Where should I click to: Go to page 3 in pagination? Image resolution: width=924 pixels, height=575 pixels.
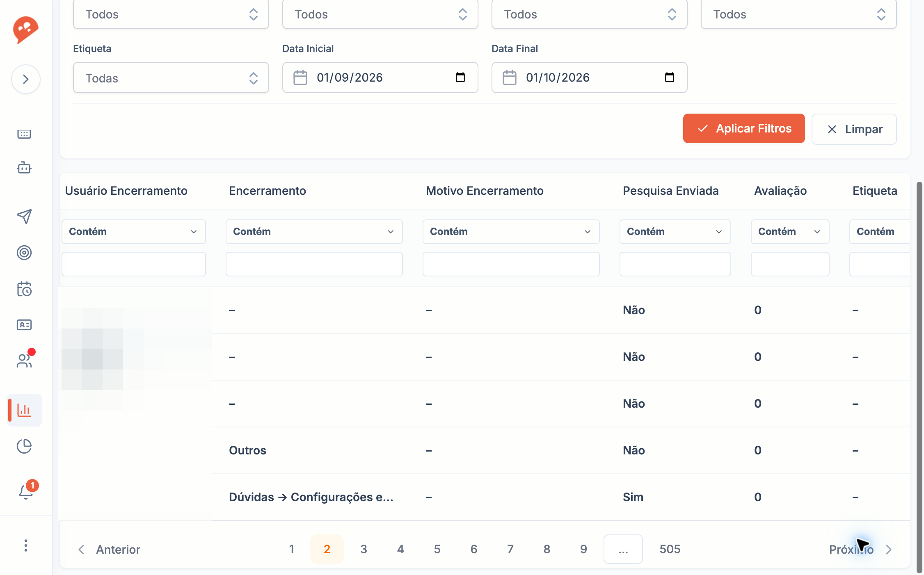pos(364,549)
